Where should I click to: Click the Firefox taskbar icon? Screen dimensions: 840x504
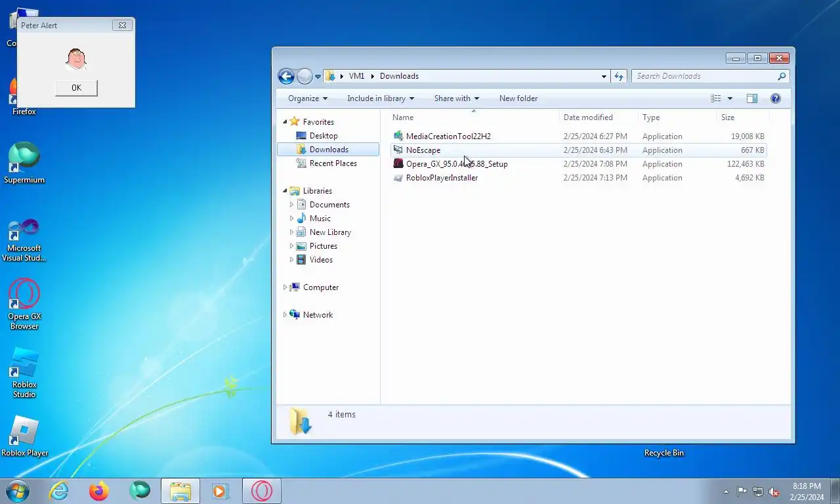99,491
